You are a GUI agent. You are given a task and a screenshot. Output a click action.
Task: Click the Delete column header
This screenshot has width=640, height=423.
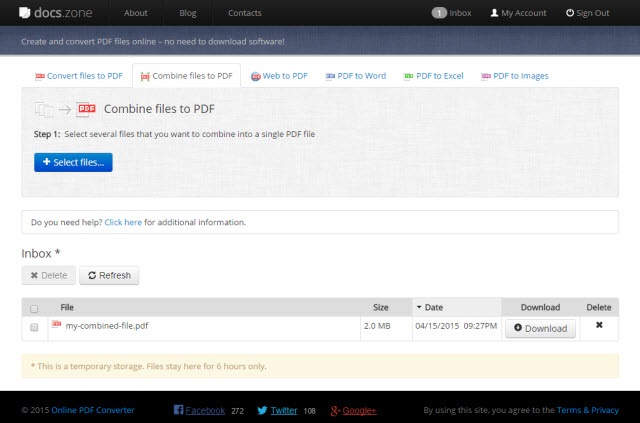[x=599, y=307]
